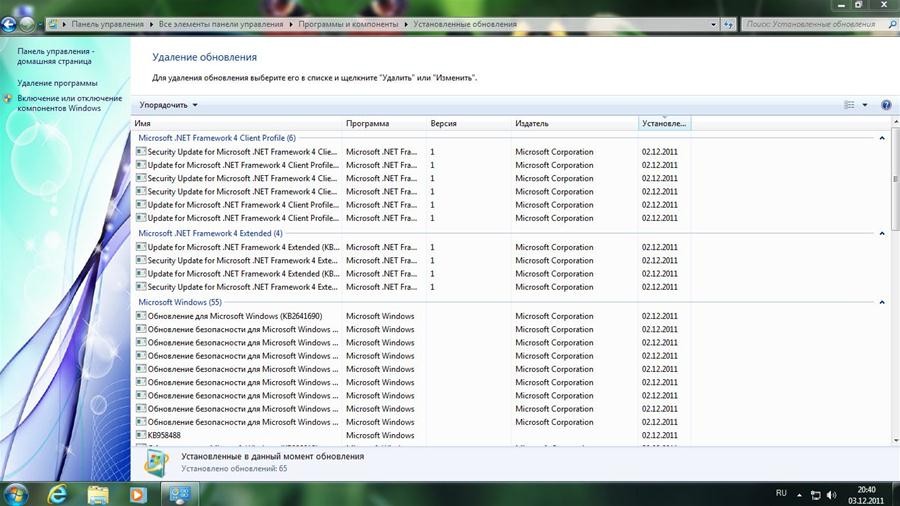
Task: Open Удаление программы link
Action: point(57,83)
